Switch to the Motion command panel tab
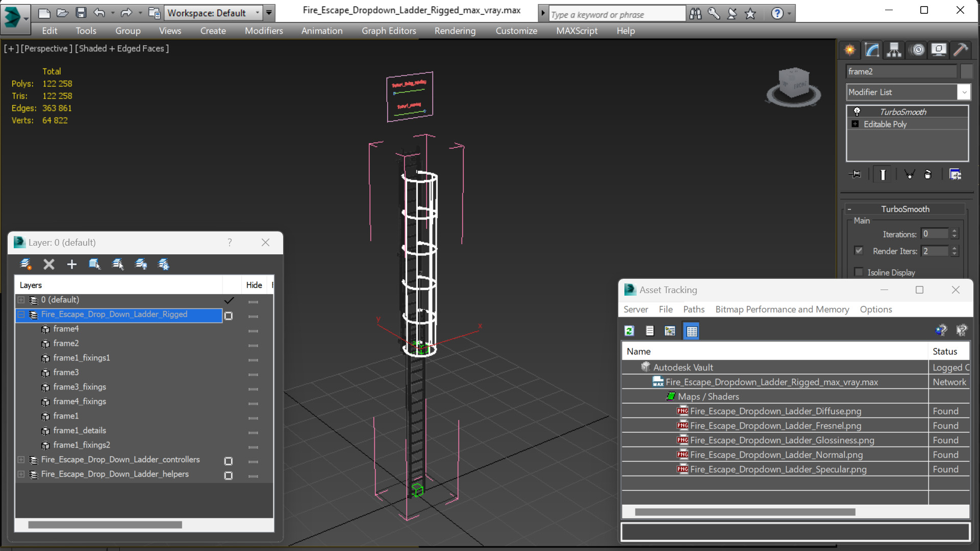Screen dimensions: 980x551 pyautogui.click(x=917, y=50)
